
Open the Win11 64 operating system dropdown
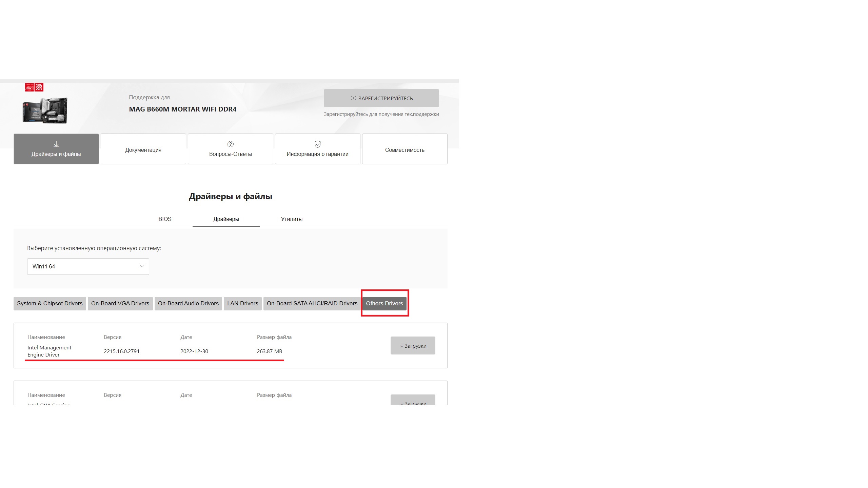pyautogui.click(x=88, y=266)
